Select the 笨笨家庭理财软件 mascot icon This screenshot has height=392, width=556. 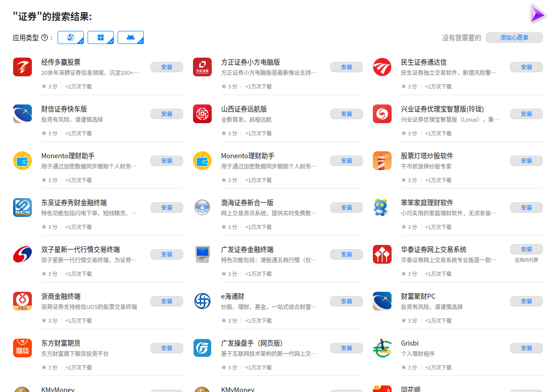coord(382,207)
